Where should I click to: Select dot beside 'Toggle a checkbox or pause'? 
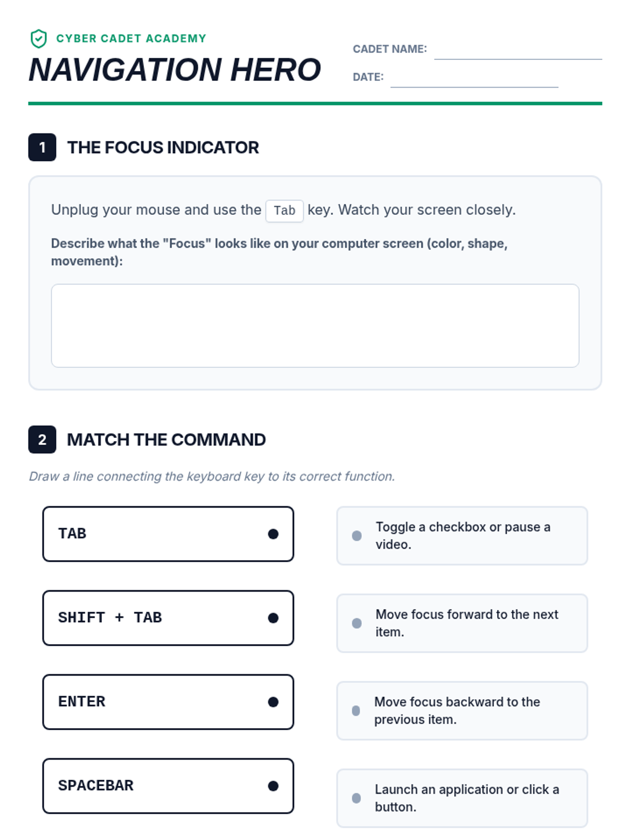[x=356, y=535]
